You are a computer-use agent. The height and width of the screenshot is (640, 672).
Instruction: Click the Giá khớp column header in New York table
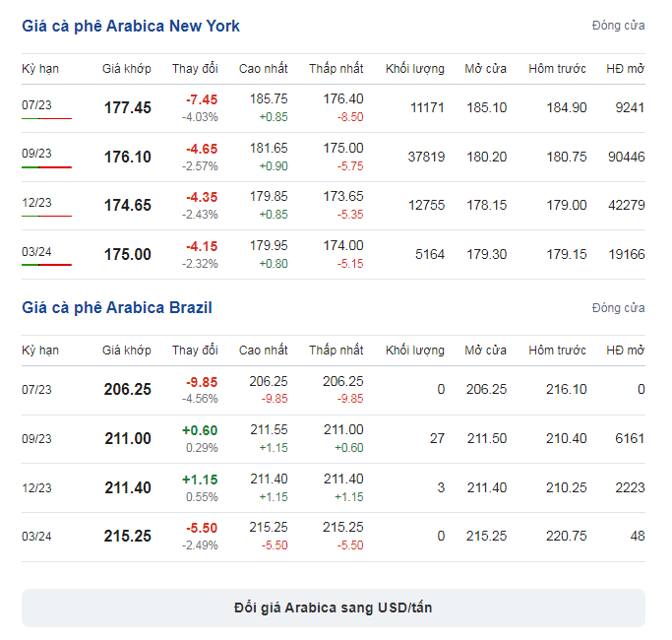click(126, 69)
